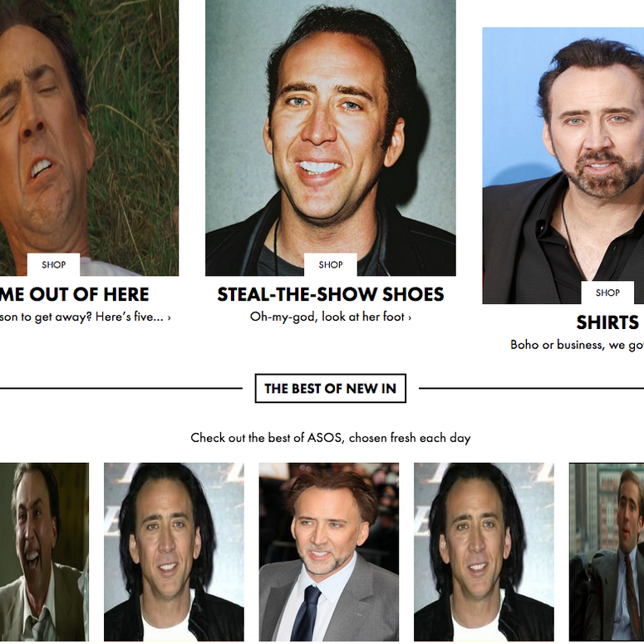Click SHOP button on bearded man image
The height and width of the screenshot is (644, 644).
point(607,293)
